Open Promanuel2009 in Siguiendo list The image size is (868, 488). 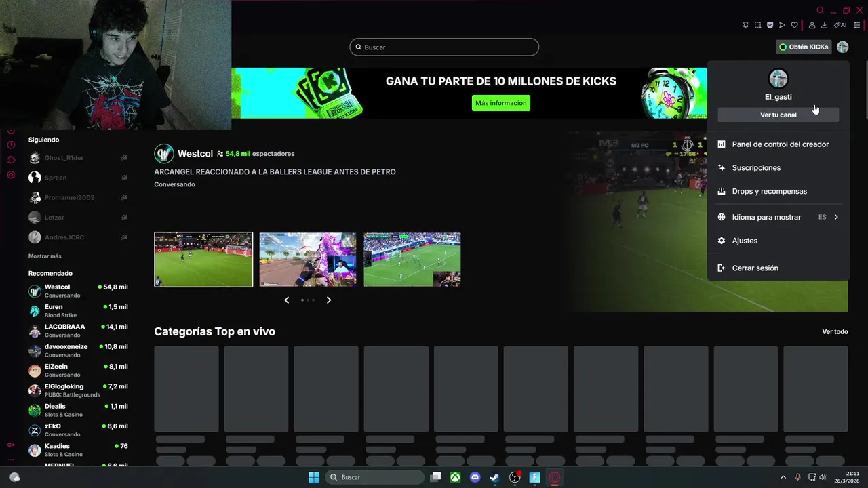click(78, 197)
